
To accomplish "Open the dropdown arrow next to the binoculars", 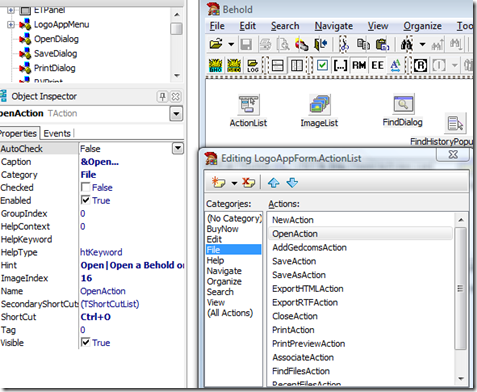I will coord(422,44).
